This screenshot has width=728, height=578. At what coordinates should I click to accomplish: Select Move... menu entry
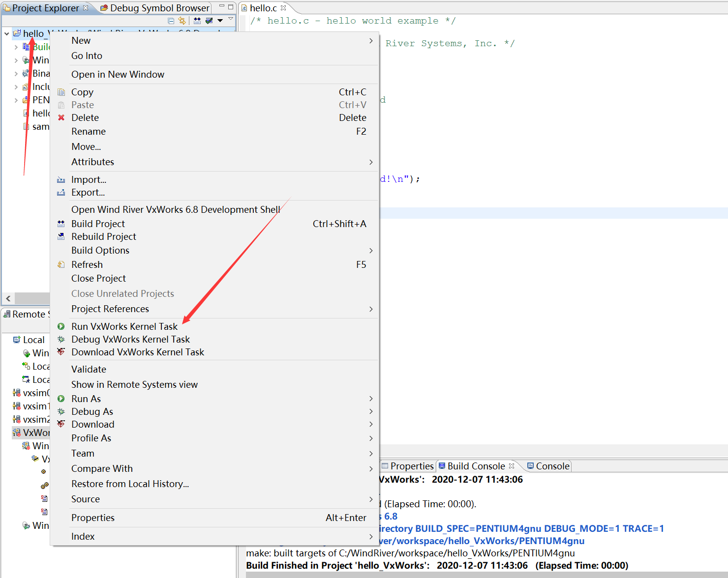(x=214, y=146)
